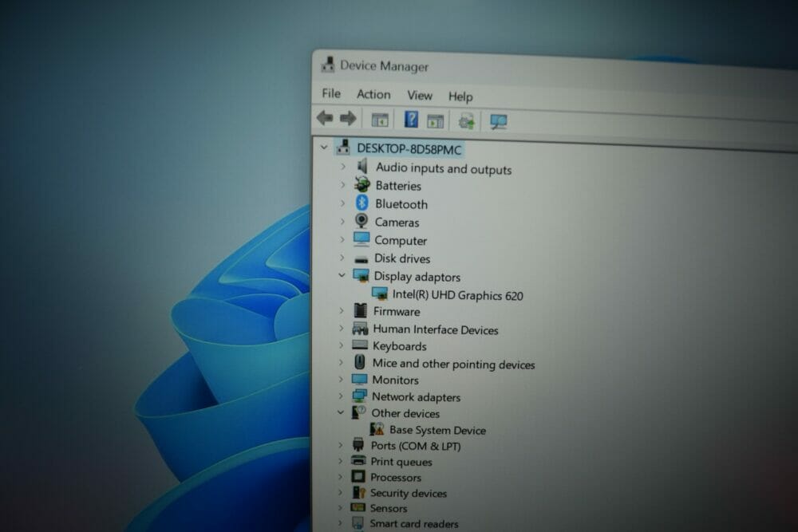
Task: Expand the Processors category chevron
Action: tap(340, 476)
